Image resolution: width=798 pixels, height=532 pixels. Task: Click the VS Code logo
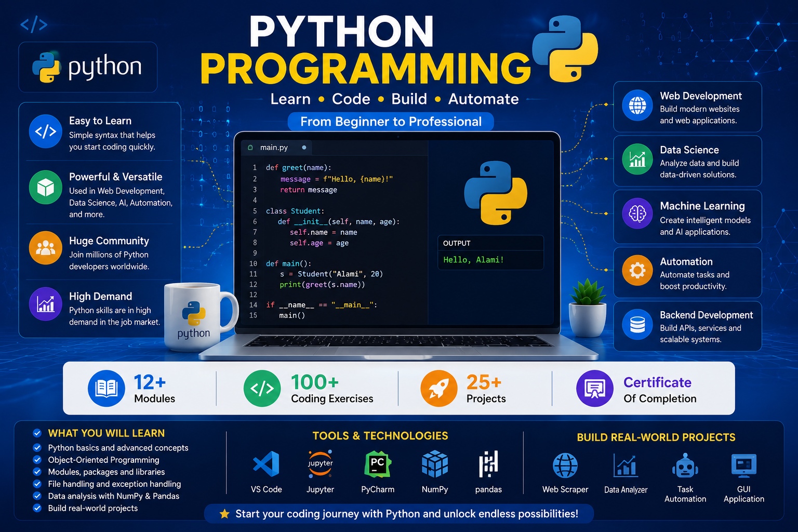click(266, 464)
